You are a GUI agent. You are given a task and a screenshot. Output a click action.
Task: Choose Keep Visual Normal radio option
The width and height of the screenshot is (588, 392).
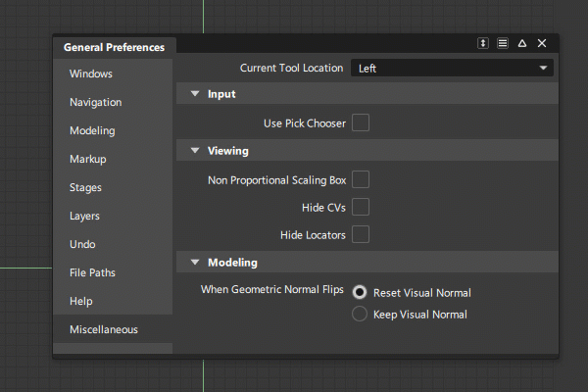tap(360, 315)
